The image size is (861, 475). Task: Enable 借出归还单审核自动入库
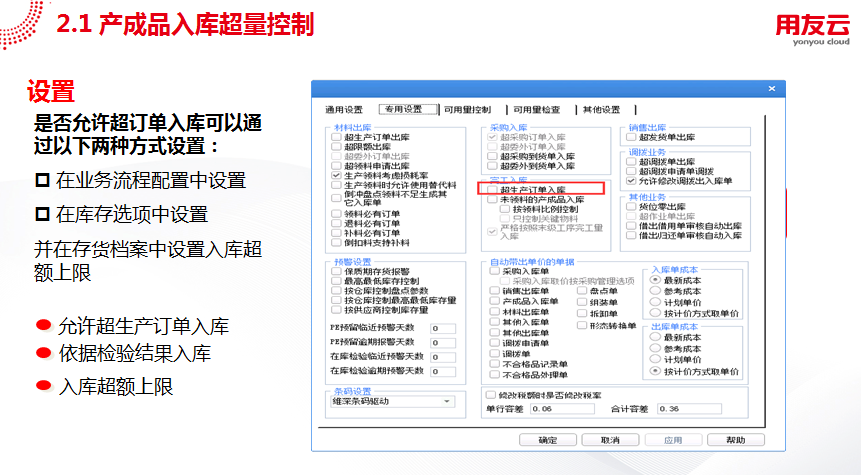pyautogui.click(x=631, y=236)
